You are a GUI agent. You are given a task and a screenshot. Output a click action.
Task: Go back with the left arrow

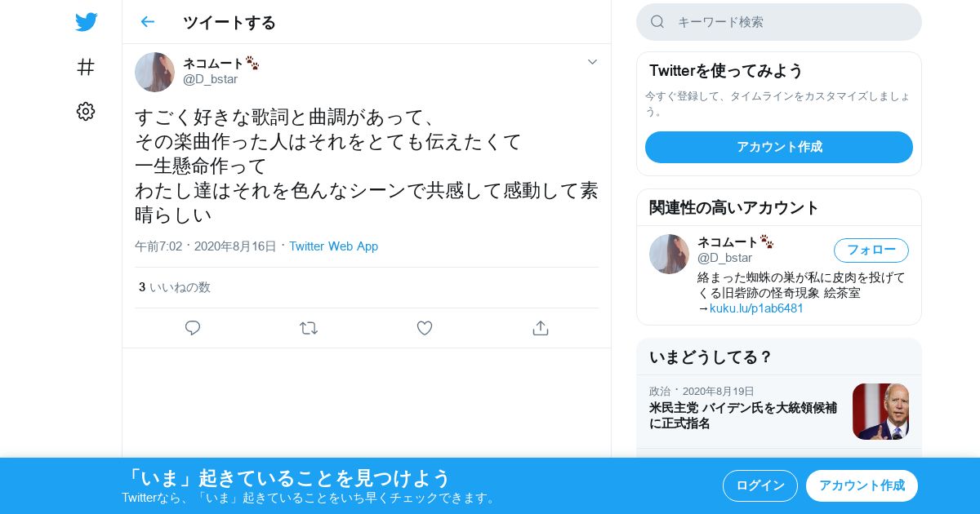(147, 22)
